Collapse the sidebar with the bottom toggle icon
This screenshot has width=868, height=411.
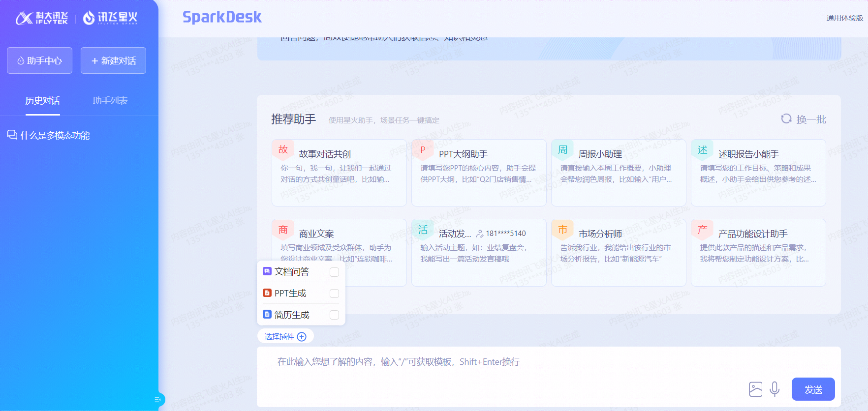coord(157,400)
